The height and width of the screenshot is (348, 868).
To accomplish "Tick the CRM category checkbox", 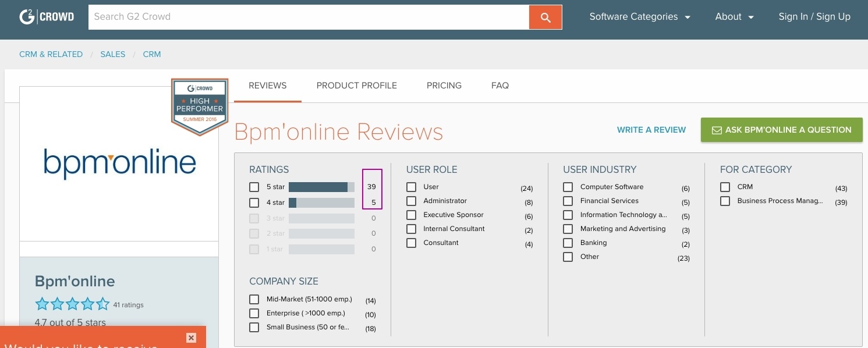I will [725, 187].
